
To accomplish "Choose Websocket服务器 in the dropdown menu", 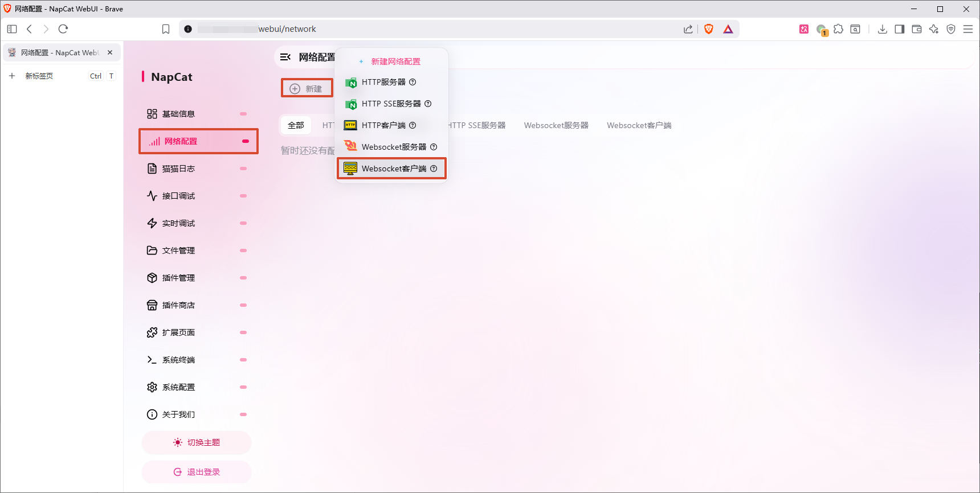I will (x=391, y=147).
